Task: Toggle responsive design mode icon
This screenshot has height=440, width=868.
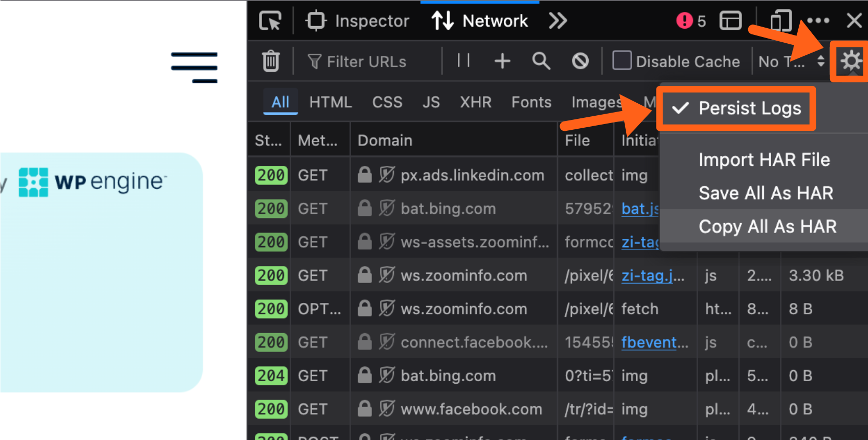Action: 780,21
